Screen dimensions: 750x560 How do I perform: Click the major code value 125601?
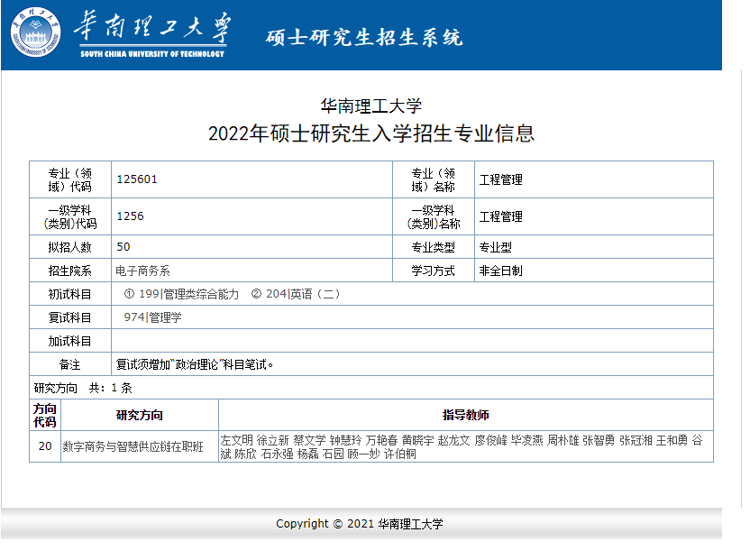pyautogui.click(x=137, y=179)
